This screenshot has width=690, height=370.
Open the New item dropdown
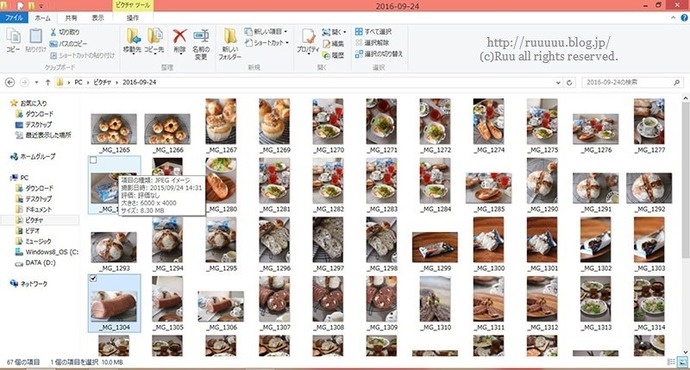(x=266, y=32)
